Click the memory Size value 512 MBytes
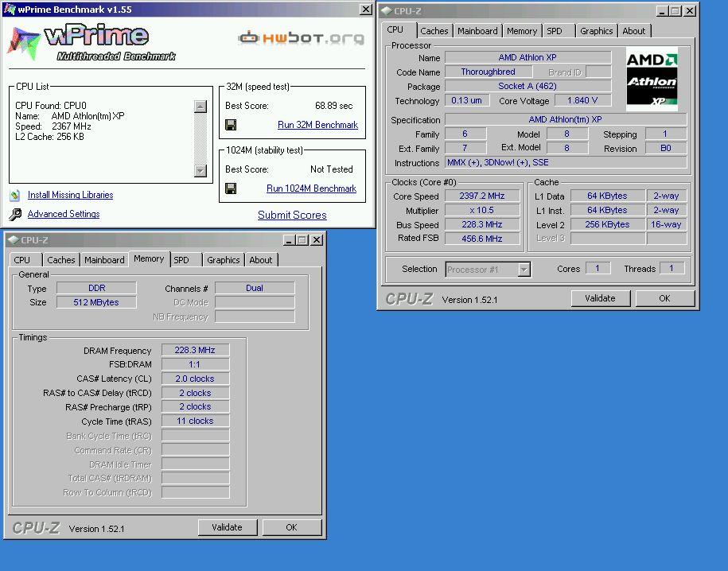728x571 pixels. 96,302
